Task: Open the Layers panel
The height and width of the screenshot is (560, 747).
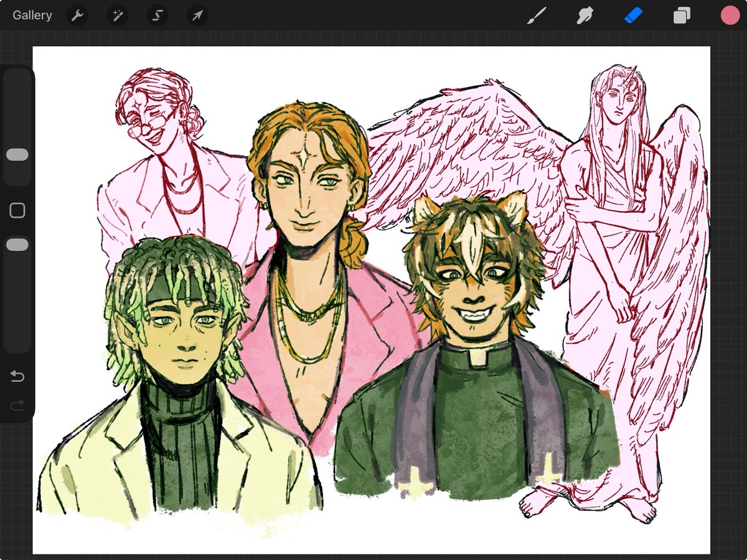Action: [x=682, y=16]
